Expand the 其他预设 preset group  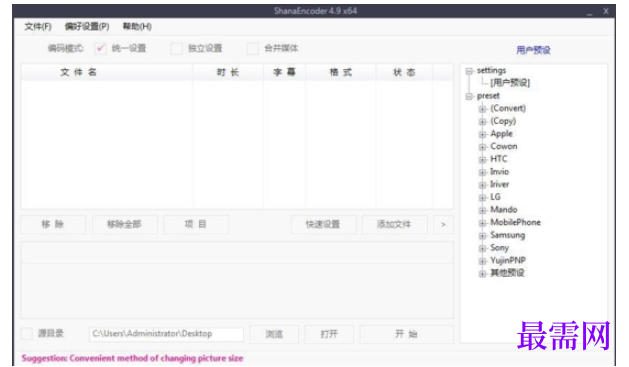pos(482,274)
